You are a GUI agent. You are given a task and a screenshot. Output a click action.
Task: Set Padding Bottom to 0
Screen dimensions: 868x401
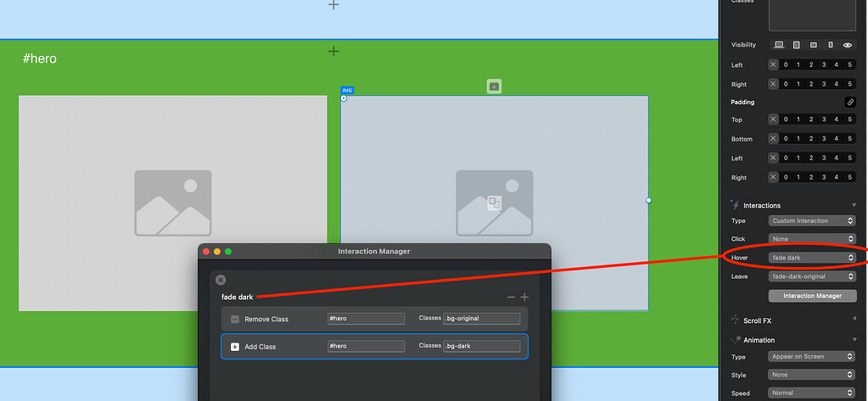pos(786,139)
